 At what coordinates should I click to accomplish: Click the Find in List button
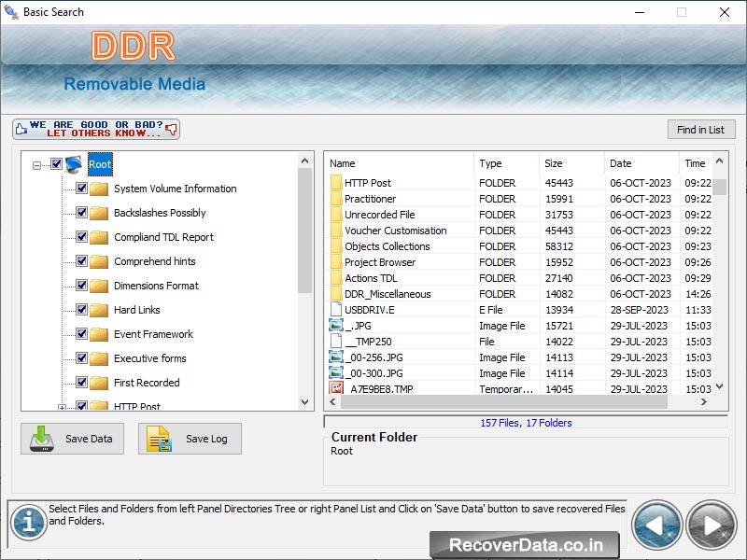pos(701,129)
